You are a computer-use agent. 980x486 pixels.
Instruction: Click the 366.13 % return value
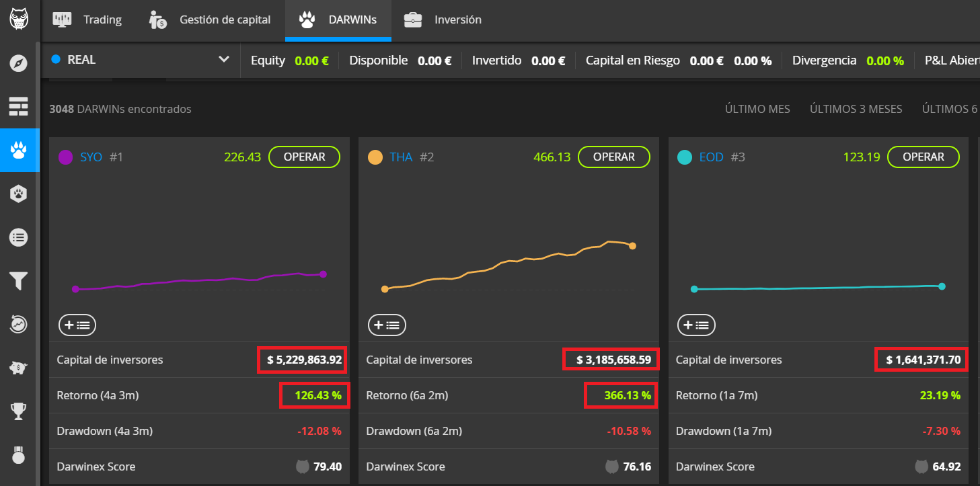tap(628, 396)
